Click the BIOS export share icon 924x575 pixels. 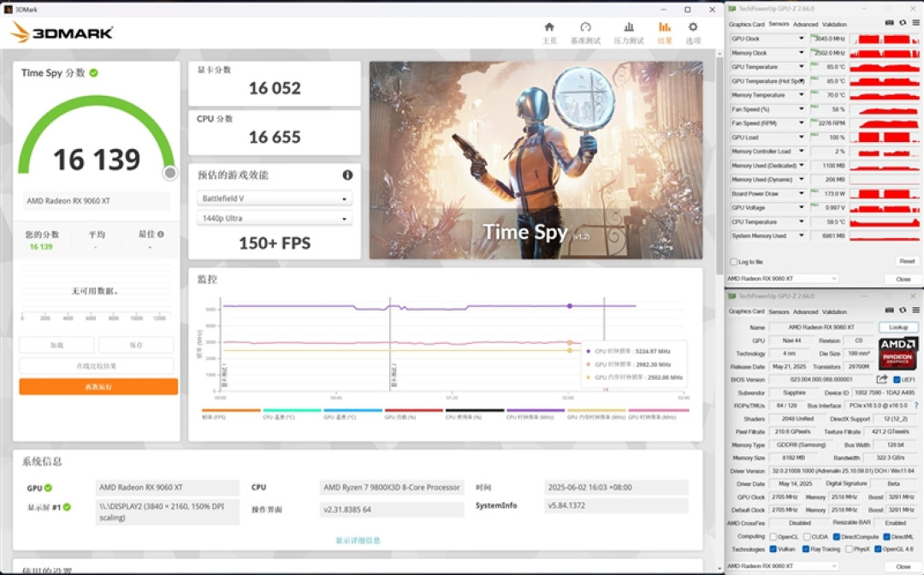coord(881,379)
